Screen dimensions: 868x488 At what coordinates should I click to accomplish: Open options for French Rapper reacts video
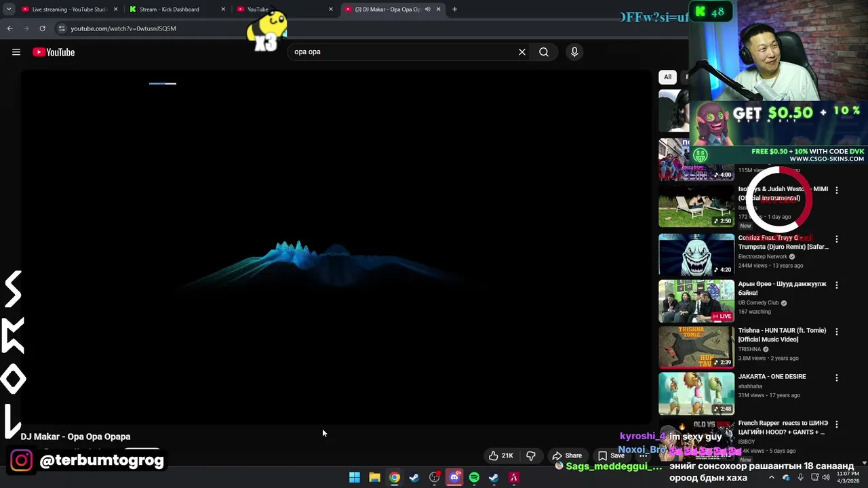pyautogui.click(x=836, y=424)
